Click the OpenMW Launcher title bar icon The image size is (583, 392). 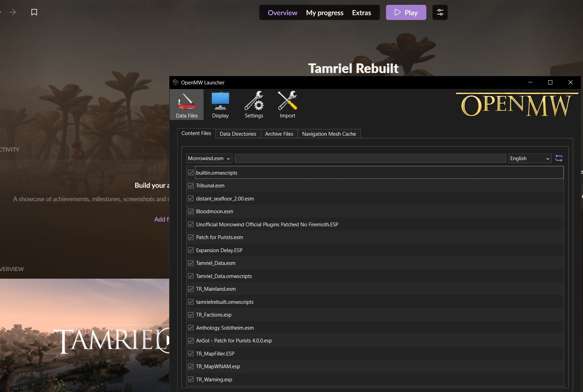[176, 82]
